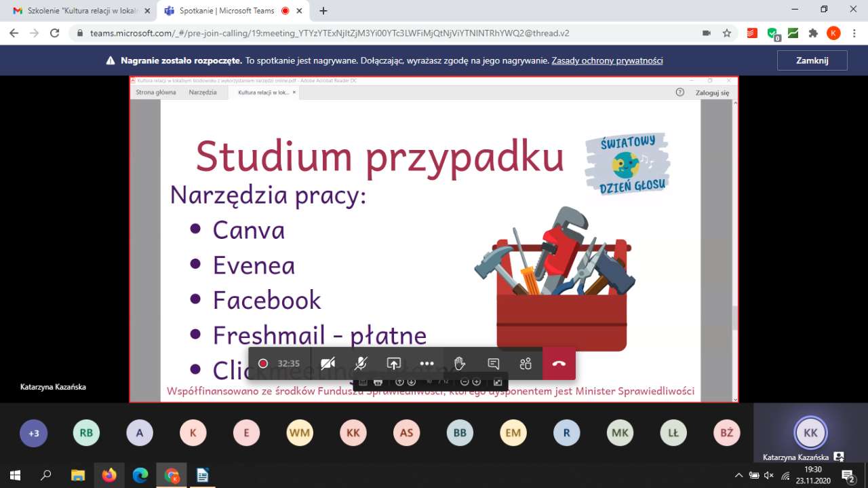The image size is (868, 488).
Task: Open the share content tray
Action: pos(394,364)
